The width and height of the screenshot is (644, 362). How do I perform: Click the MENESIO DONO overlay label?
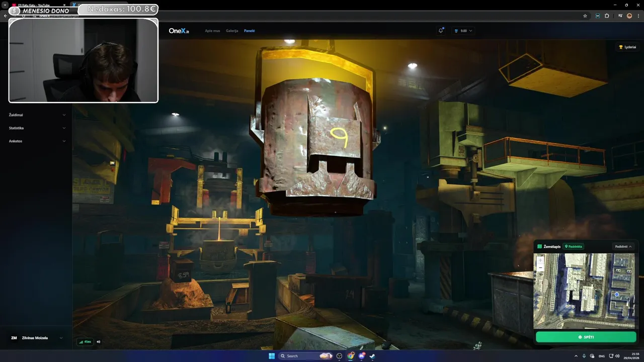45,11
